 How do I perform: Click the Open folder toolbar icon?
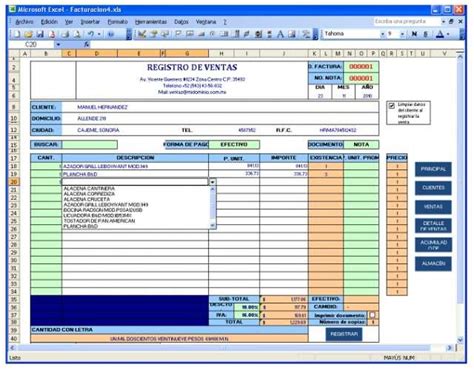(x=29, y=34)
